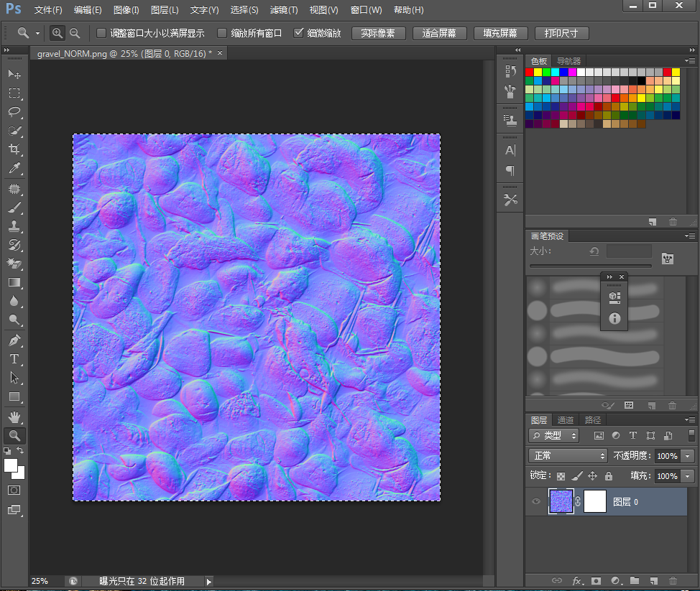The width and height of the screenshot is (700, 591).
Task: Select the Path Selection tool
Action: coord(14,378)
